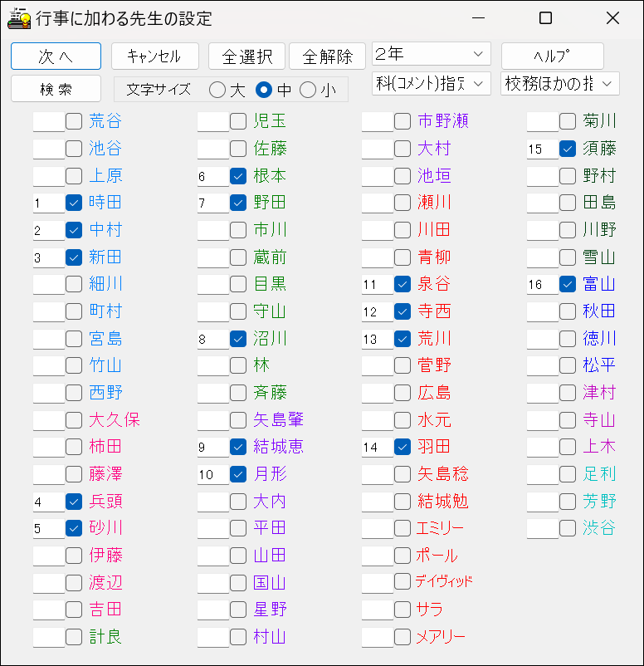This screenshot has height=666, width=644.
Task: Check the 菊川 checkbox
Action: pos(568,121)
